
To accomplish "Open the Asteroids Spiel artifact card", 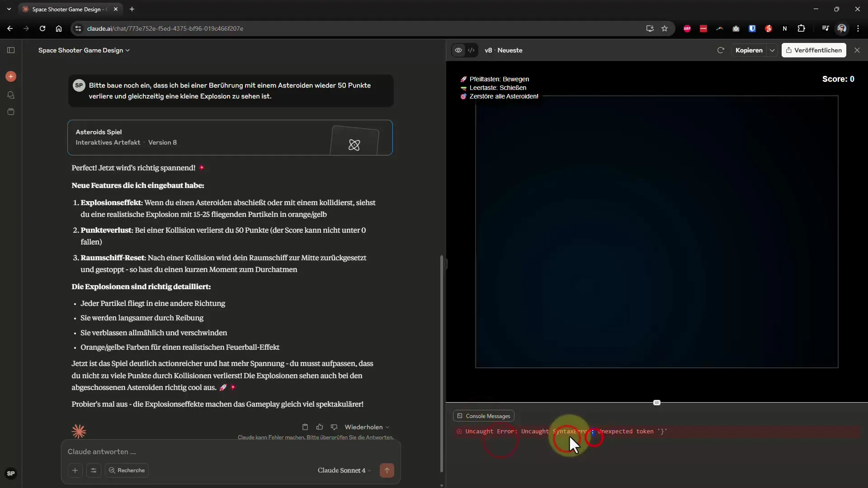I will tap(230, 137).
